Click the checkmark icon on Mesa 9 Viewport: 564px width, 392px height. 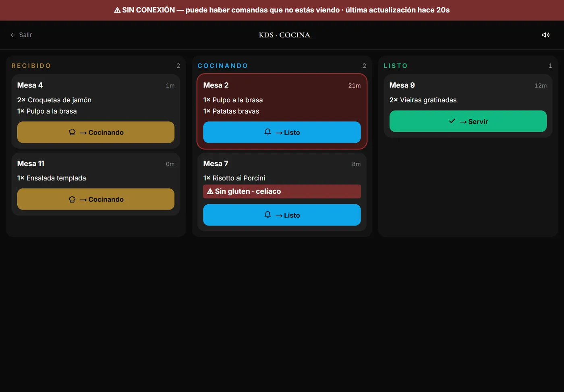point(452,121)
